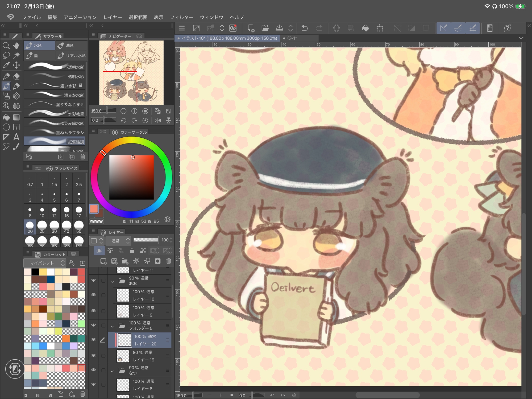Toggle visibility of フォルダー 5
This screenshot has height=399, width=532.
pyautogui.click(x=93, y=325)
